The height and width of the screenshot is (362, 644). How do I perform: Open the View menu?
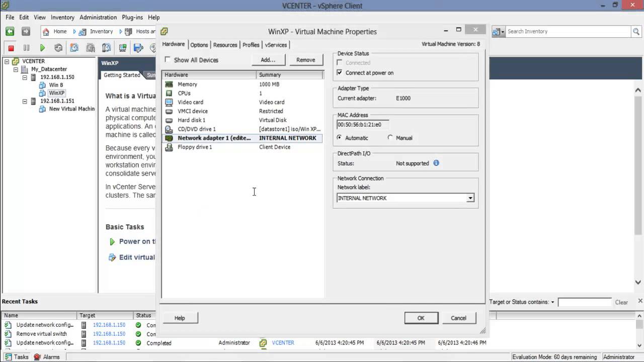click(x=40, y=17)
